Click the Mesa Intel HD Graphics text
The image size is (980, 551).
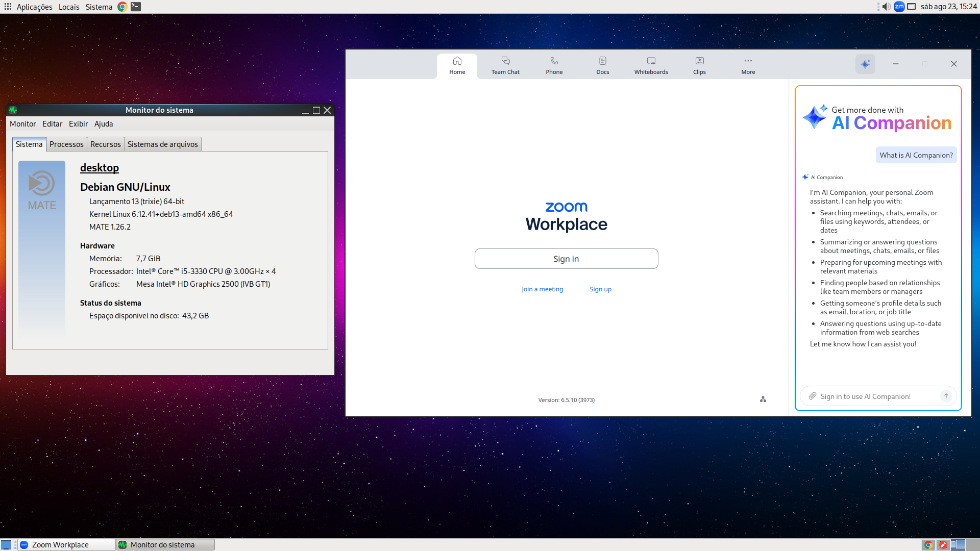click(203, 284)
